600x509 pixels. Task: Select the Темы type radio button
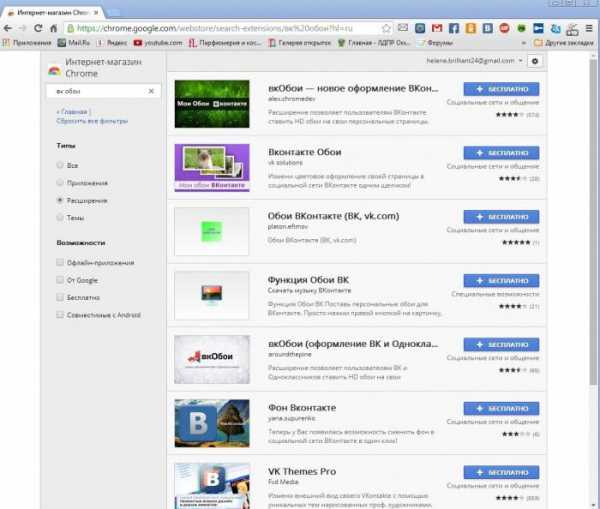[60, 217]
